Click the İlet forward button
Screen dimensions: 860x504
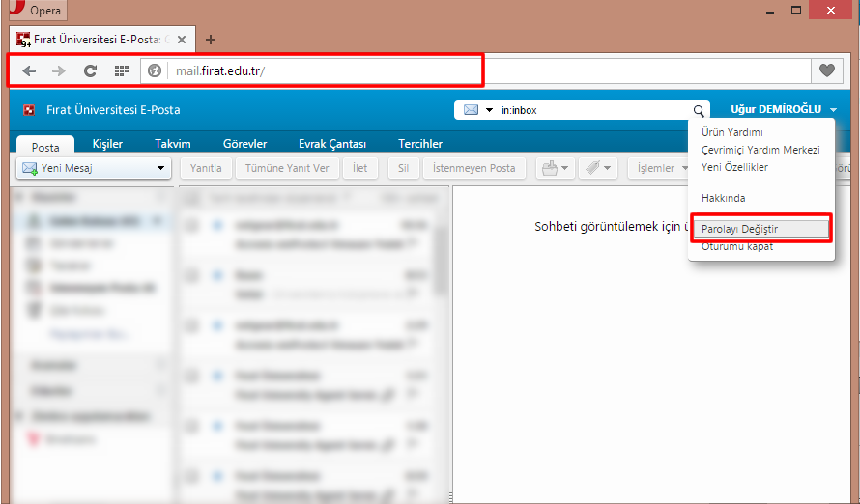[x=360, y=168]
